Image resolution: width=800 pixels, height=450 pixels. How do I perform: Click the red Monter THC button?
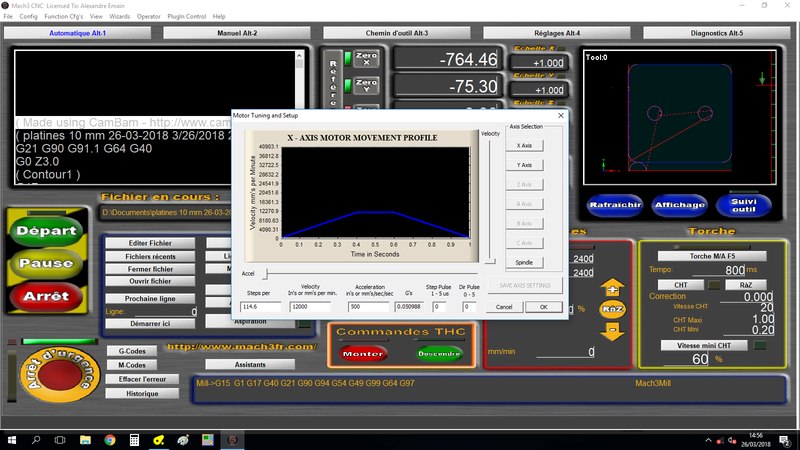pyautogui.click(x=363, y=354)
